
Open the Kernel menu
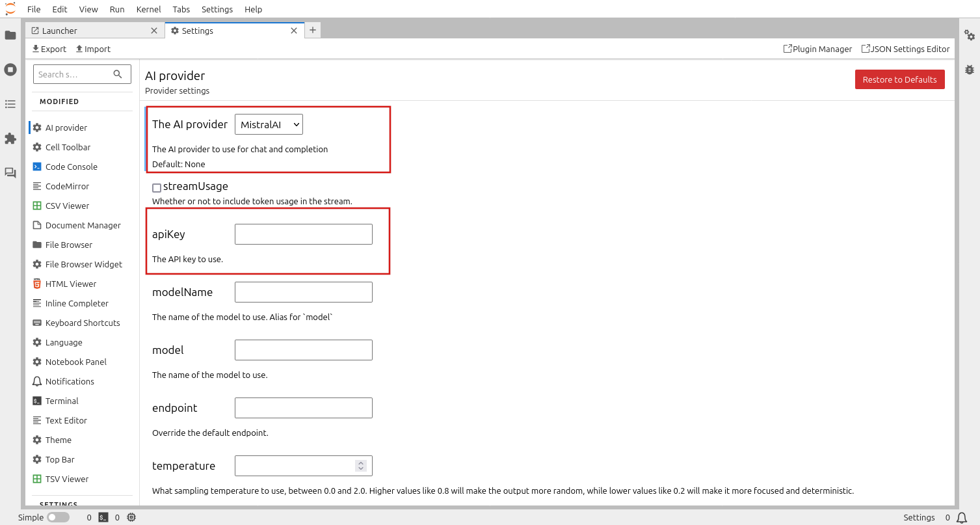[149, 9]
